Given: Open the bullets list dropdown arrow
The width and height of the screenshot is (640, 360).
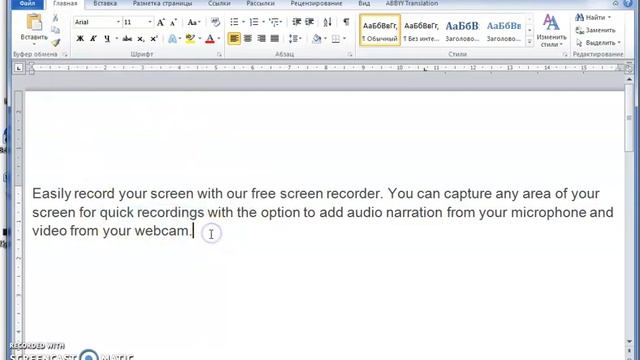Looking at the screenshot, I should click(x=243, y=22).
